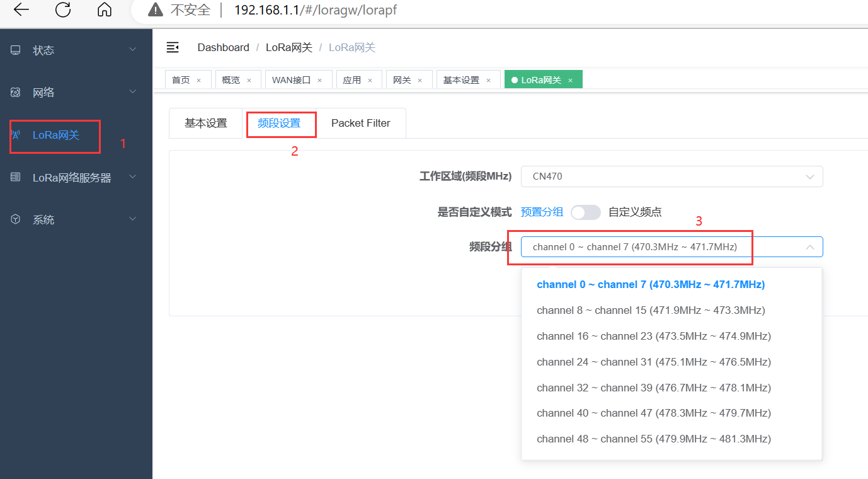Viewport: 868px width, 479px height.
Task: Switch to the 基本设置 tab
Action: (x=205, y=123)
